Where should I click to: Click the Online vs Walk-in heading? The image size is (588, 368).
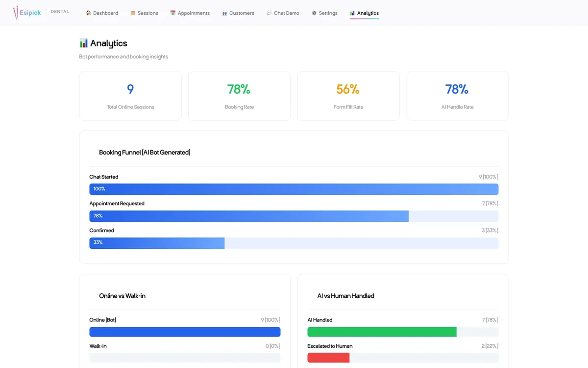click(122, 296)
